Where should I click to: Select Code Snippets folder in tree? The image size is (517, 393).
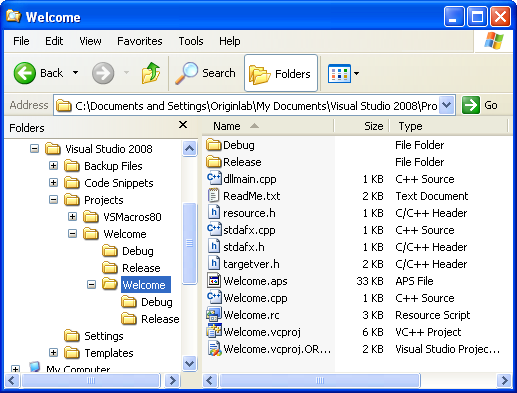coord(119,183)
